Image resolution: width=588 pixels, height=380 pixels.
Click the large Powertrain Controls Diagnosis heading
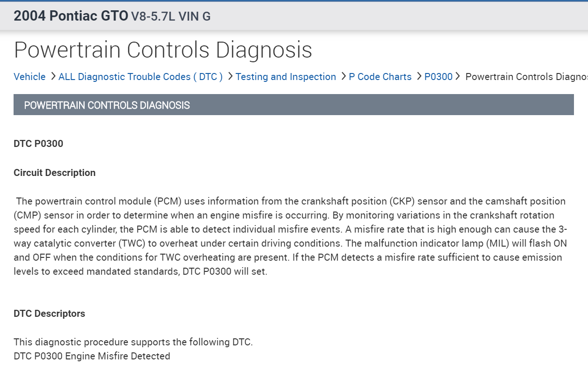pyautogui.click(x=163, y=50)
